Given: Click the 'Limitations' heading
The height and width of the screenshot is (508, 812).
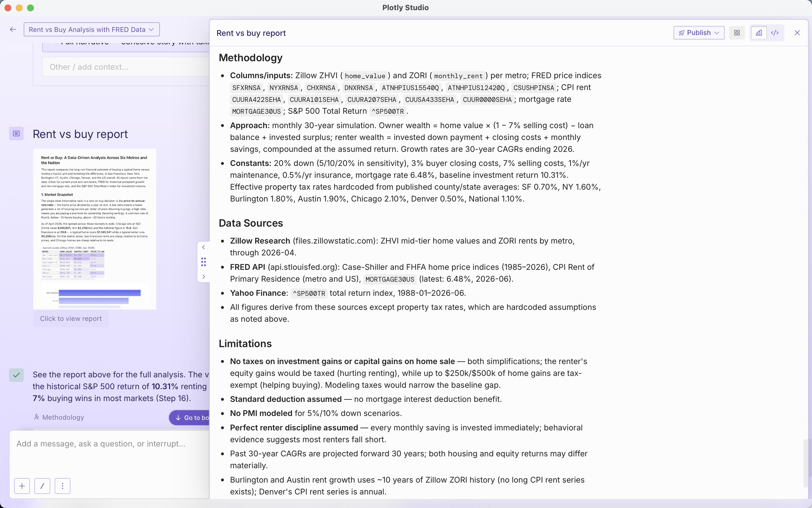Looking at the screenshot, I should 245,344.
